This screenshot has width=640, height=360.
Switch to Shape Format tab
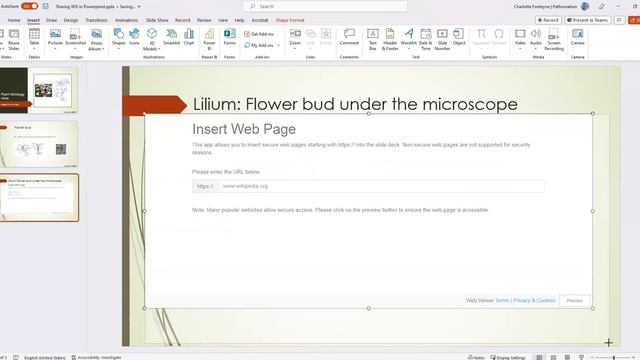click(x=290, y=20)
